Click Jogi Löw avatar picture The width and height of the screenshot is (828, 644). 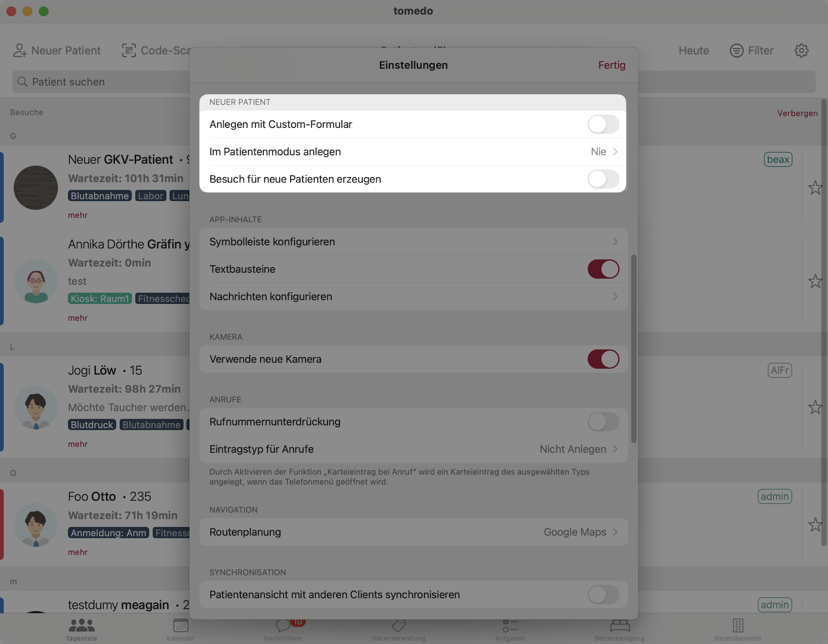(36, 407)
